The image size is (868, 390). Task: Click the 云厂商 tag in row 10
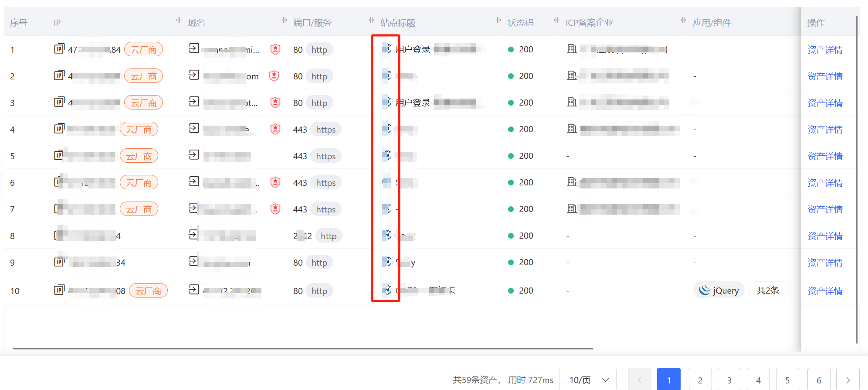pyautogui.click(x=149, y=291)
